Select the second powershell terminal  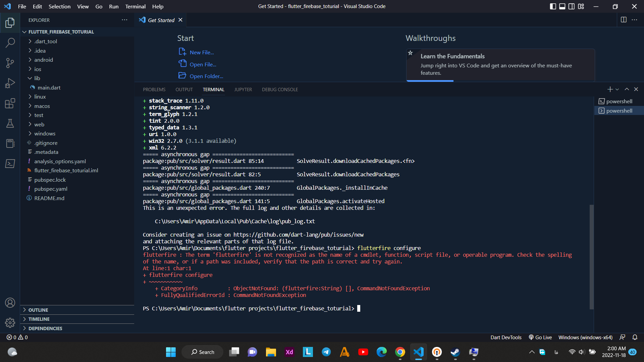pyautogui.click(x=619, y=111)
